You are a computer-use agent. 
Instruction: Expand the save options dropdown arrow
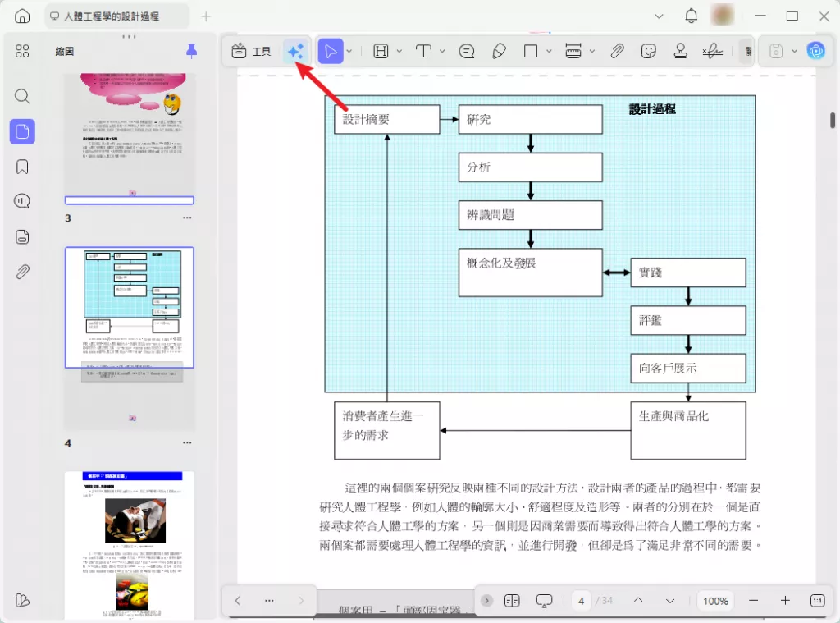point(794,52)
